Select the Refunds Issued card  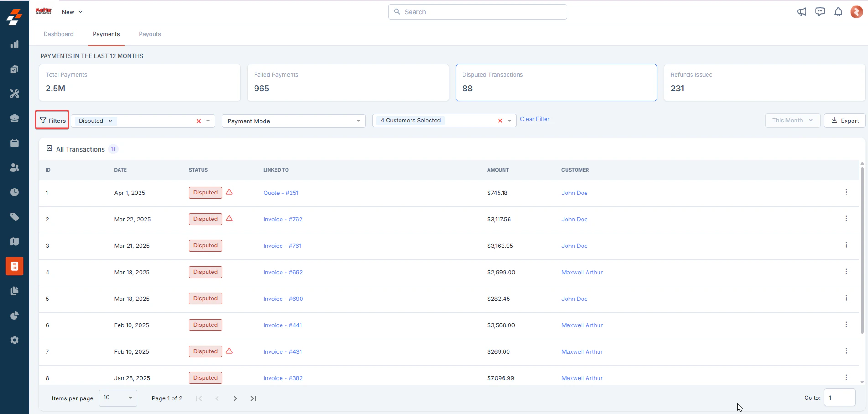coord(764,83)
